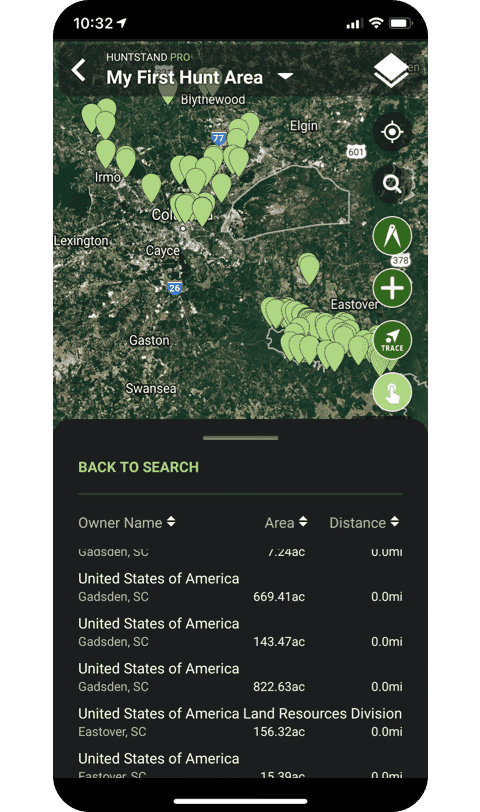Sort results by Area column
The image size is (480, 812).
tap(286, 523)
